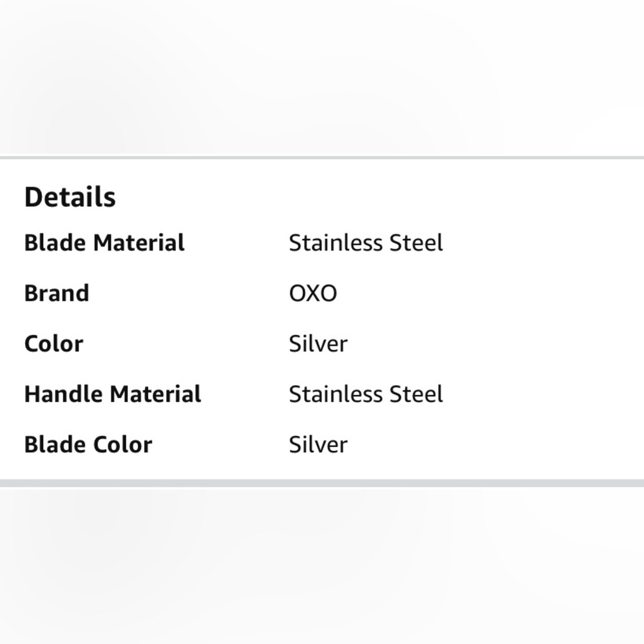Click the word Stainless in Handle Material value
The width and height of the screenshot is (644, 644).
click(x=336, y=394)
